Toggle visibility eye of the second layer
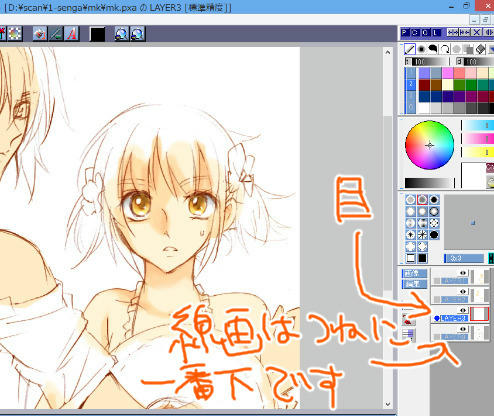 click(463, 292)
